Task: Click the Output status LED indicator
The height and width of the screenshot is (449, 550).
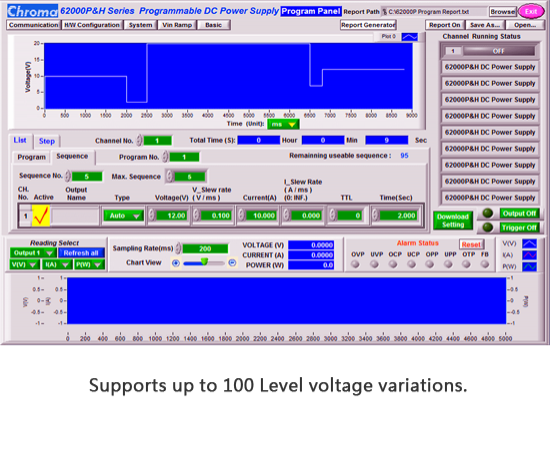Action: click(488, 213)
